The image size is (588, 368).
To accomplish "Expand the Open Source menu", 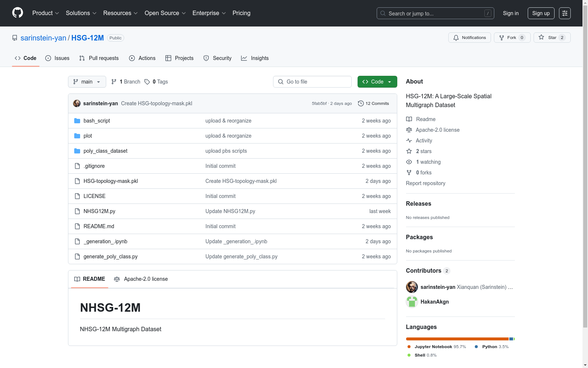I will pos(165,13).
